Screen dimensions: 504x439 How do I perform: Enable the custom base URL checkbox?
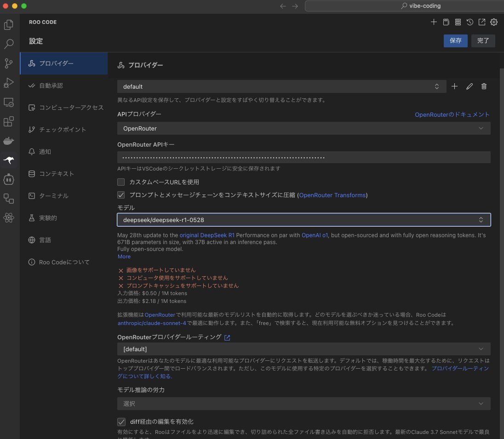(x=121, y=182)
